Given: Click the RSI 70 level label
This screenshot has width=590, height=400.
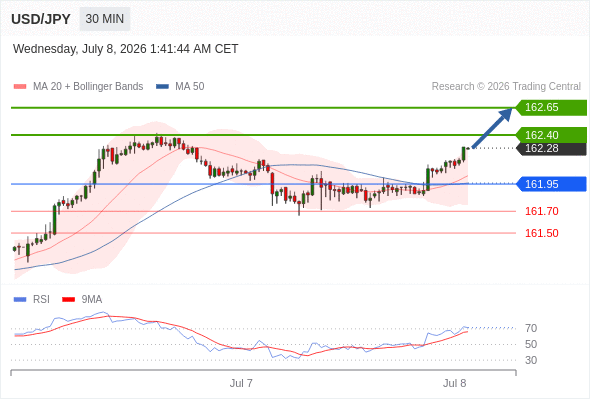Looking at the screenshot, I should tap(531, 328).
